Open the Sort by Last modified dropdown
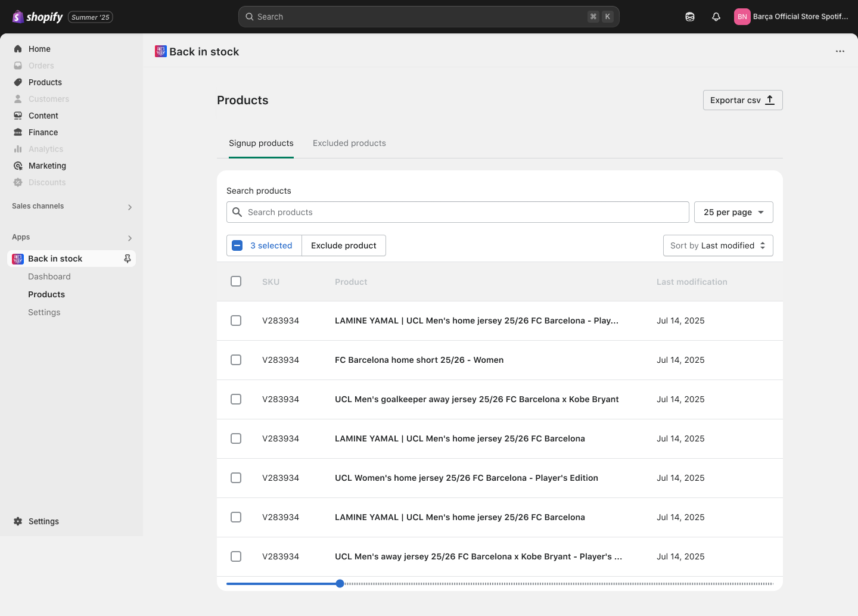Screen dimensions: 858x616 point(718,245)
